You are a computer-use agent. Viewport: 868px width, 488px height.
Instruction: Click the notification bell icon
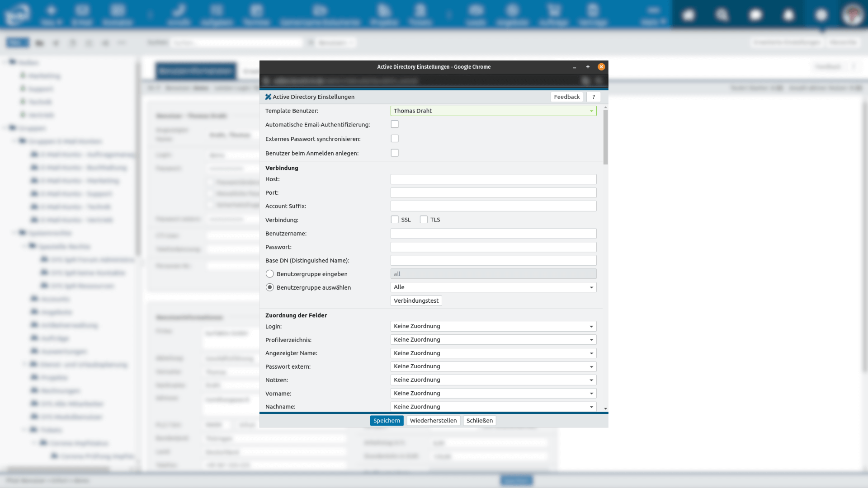(x=788, y=14)
